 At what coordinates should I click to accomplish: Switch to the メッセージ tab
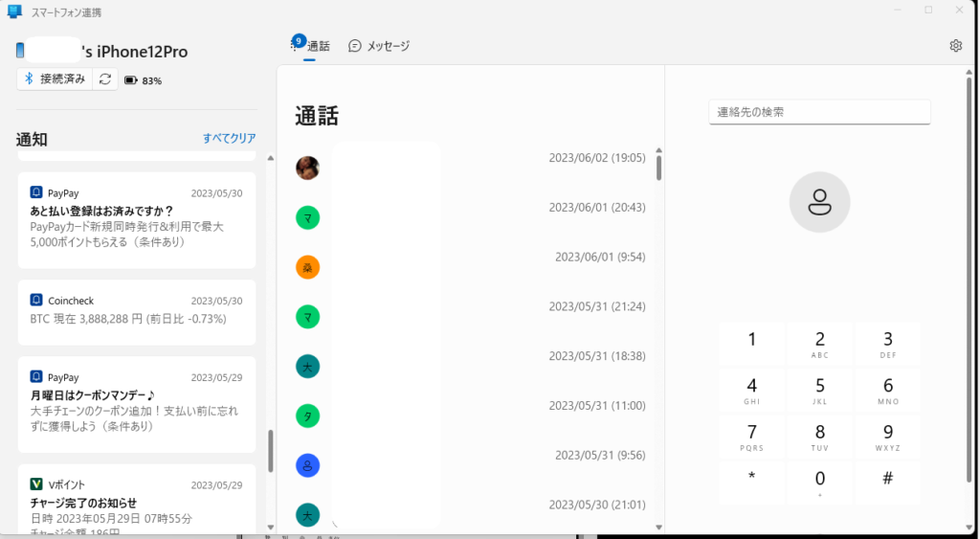pos(379,46)
